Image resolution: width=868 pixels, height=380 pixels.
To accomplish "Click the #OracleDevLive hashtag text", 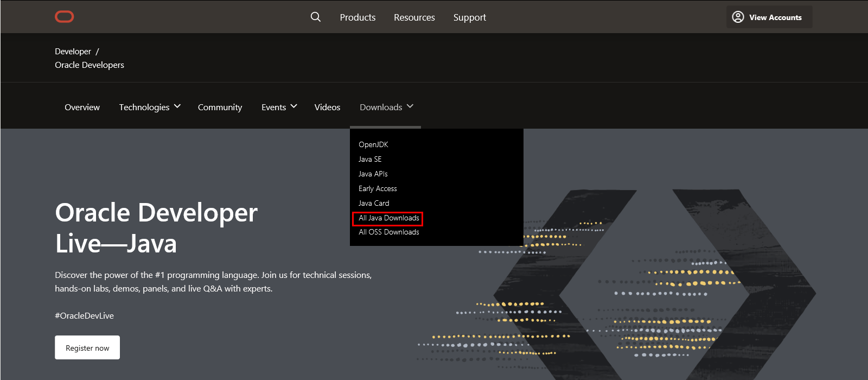I will [x=84, y=316].
